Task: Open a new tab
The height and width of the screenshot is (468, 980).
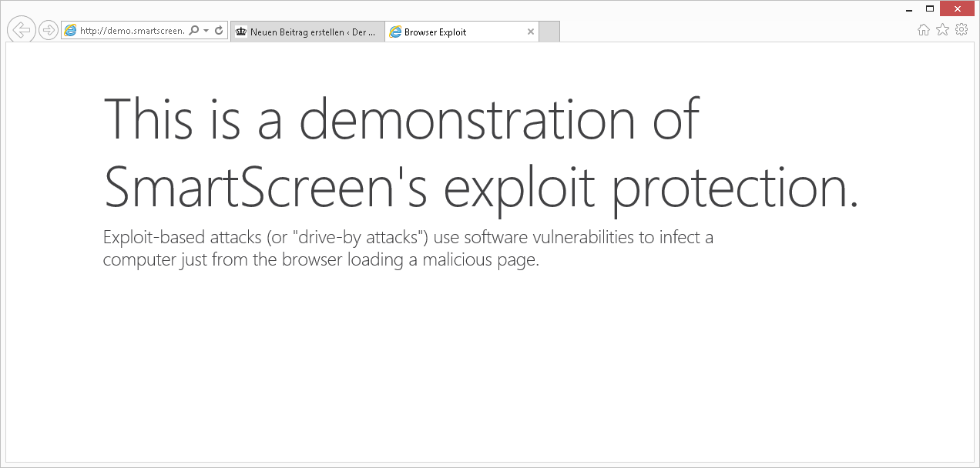Action: [549, 32]
